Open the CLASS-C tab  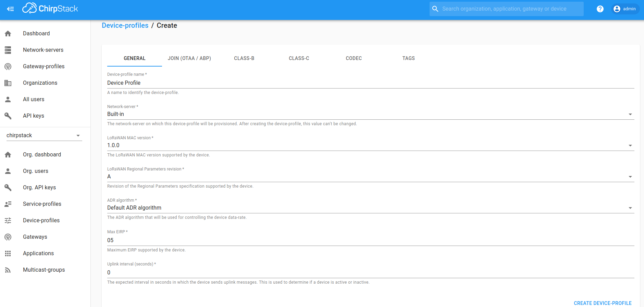299,58
